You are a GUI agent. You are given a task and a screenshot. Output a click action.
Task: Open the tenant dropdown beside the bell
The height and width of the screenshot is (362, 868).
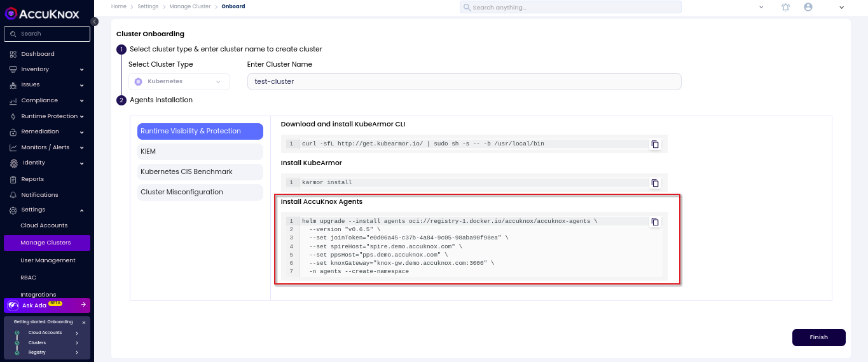click(761, 7)
